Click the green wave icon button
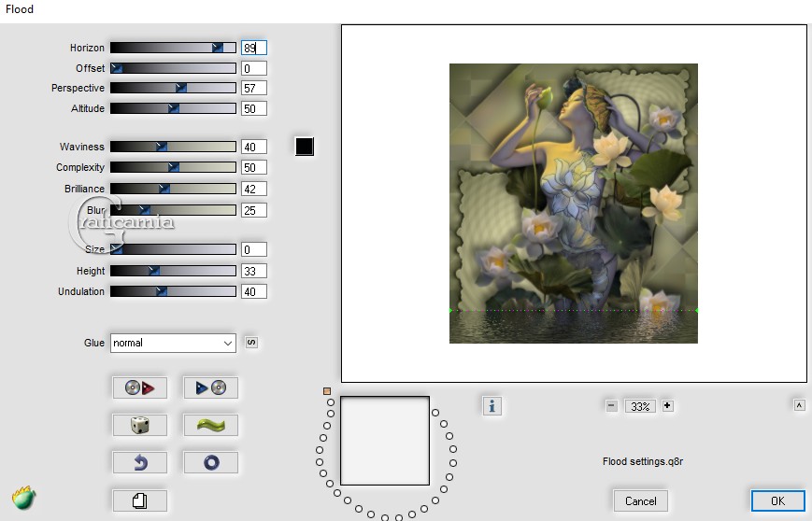Image resolution: width=812 pixels, height=521 pixels. pyautogui.click(x=211, y=425)
